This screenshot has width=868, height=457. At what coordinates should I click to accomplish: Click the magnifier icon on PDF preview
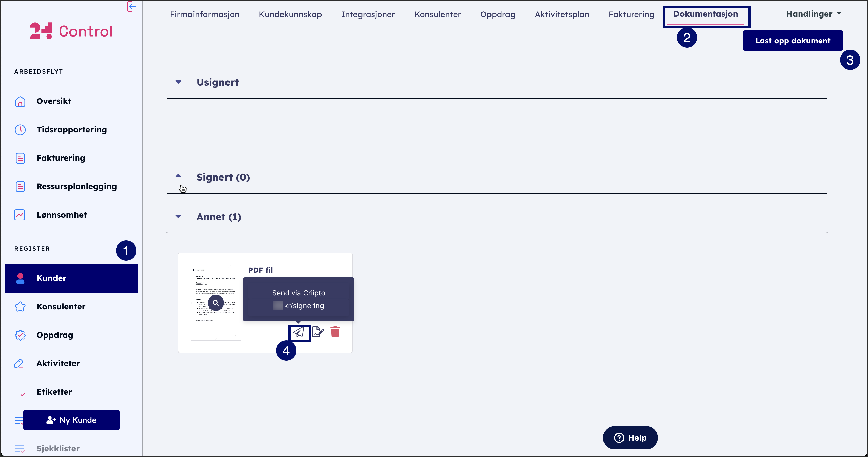(216, 303)
